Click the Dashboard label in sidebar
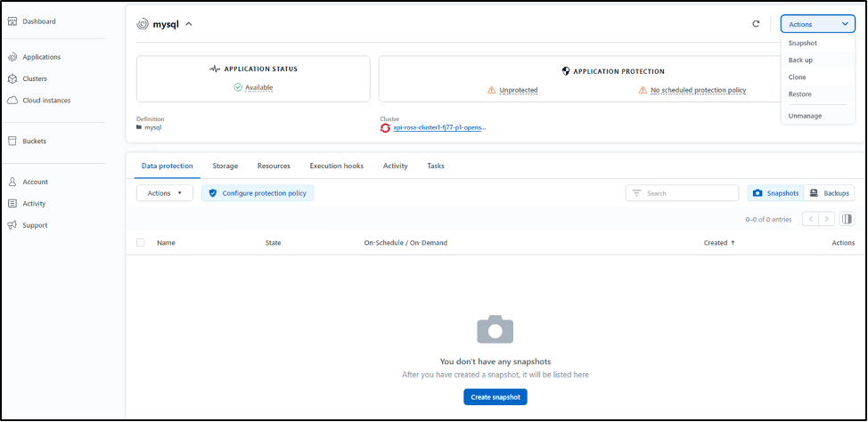 (x=39, y=21)
